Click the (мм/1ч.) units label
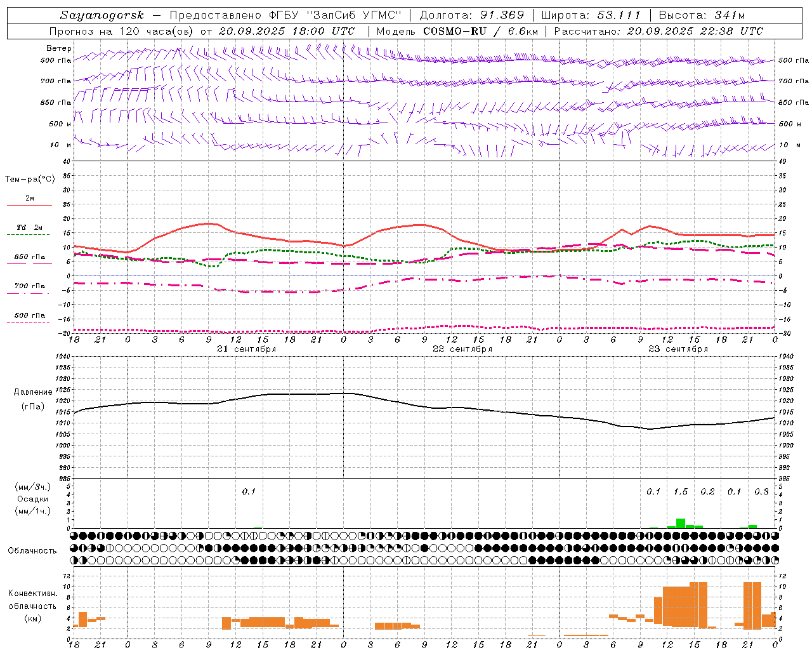The image size is (812, 650). click(33, 511)
